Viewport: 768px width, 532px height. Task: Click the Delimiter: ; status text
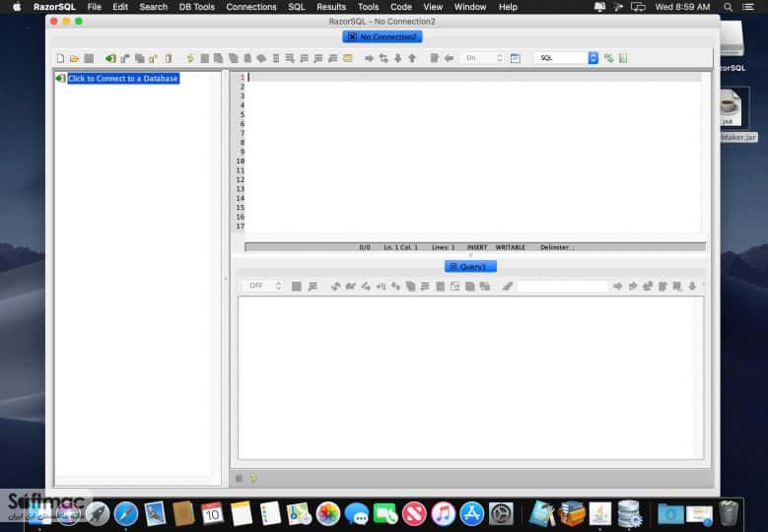pyautogui.click(x=557, y=247)
